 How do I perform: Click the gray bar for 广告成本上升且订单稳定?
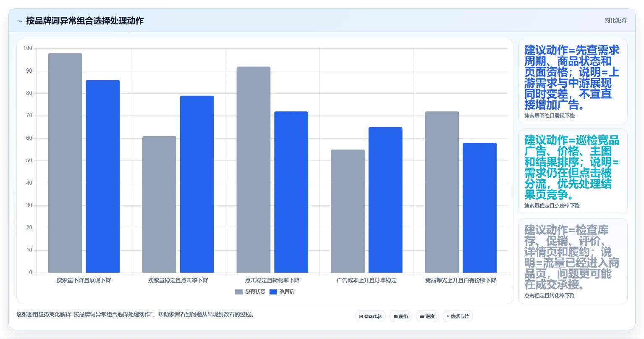tap(348, 211)
